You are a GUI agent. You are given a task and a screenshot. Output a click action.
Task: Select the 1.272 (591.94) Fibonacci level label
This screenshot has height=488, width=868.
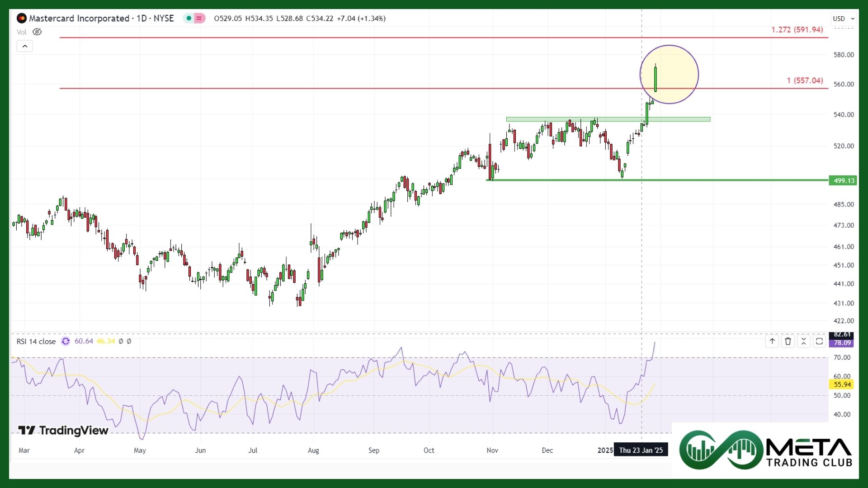797,30
